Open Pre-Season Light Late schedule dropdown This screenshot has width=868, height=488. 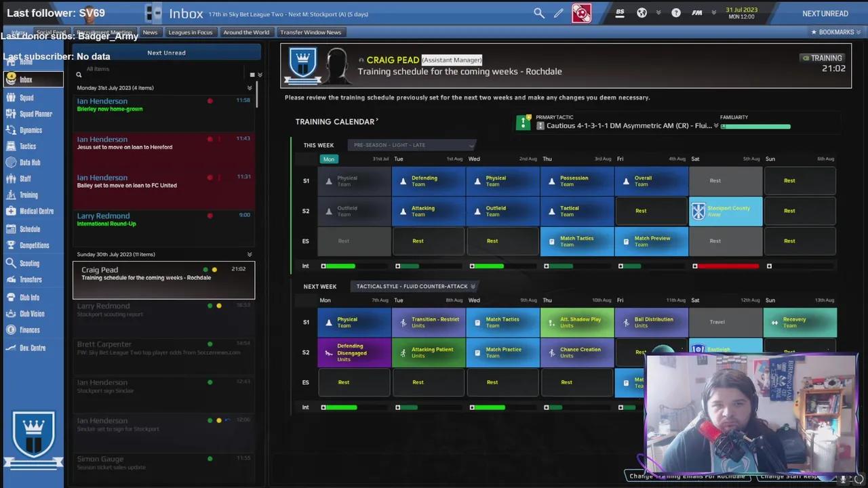[x=412, y=145]
